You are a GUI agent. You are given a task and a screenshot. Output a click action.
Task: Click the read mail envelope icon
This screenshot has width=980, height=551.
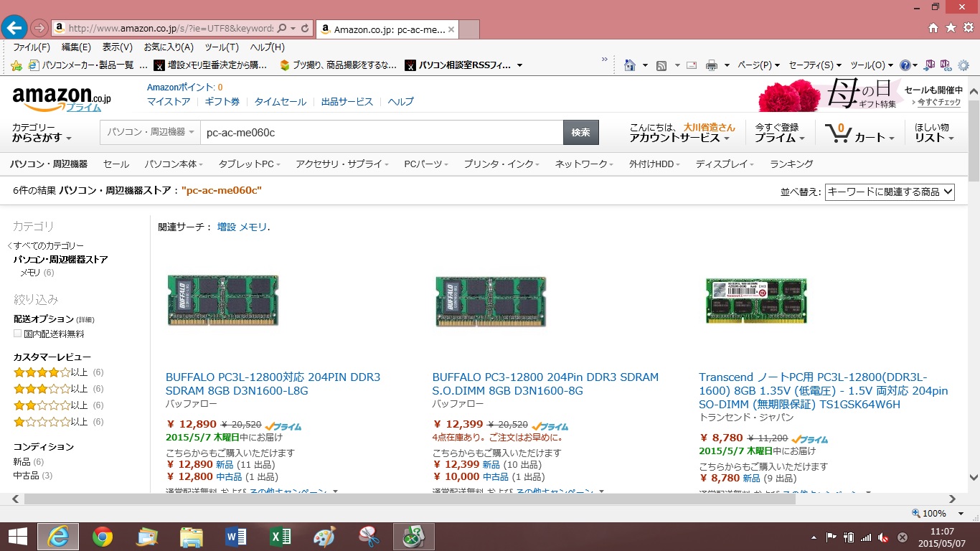692,65
